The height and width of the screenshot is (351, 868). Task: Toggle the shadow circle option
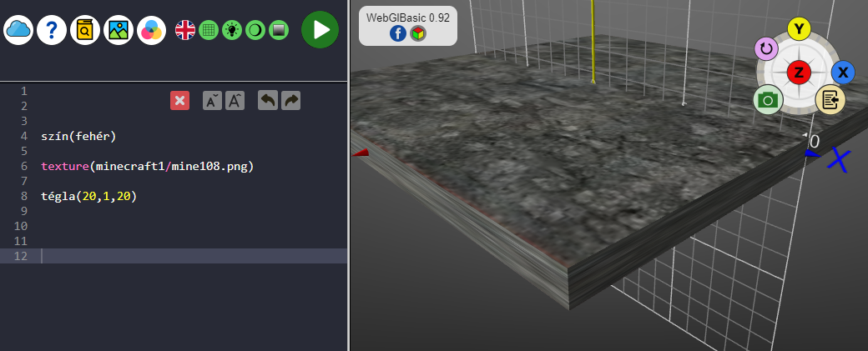coord(255,31)
